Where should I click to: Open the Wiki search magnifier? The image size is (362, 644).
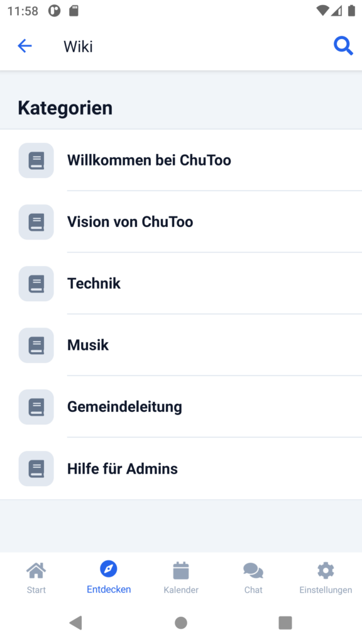[x=343, y=45]
